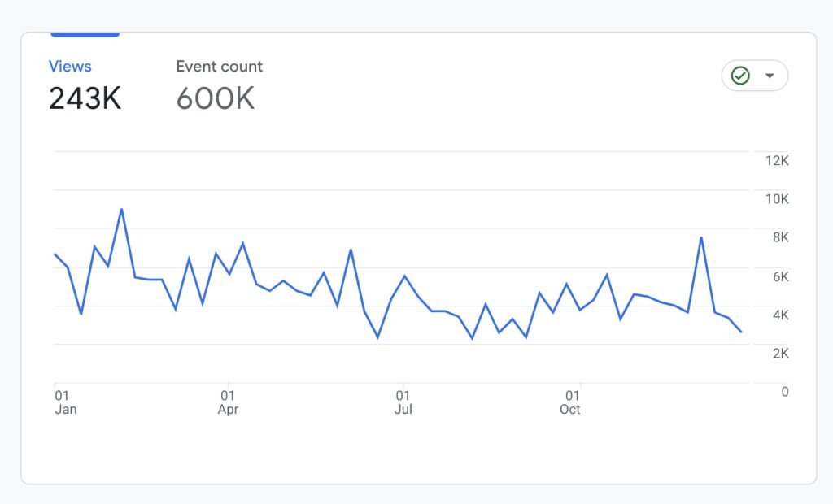The height and width of the screenshot is (504, 833).
Task: Click the 4K y-axis label
Action: (x=781, y=315)
